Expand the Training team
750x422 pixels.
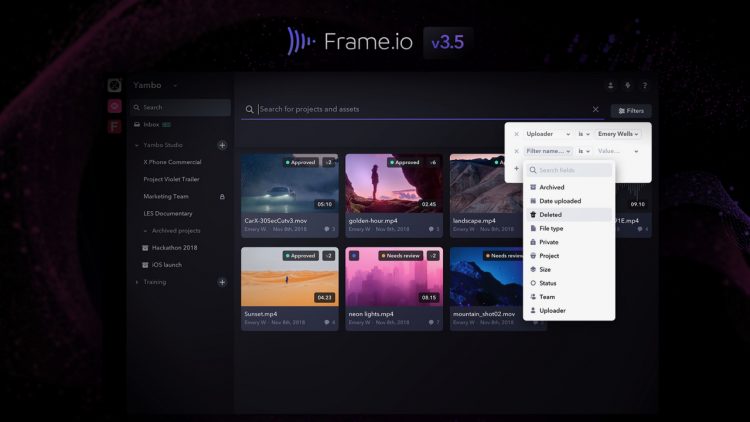pyautogui.click(x=137, y=282)
